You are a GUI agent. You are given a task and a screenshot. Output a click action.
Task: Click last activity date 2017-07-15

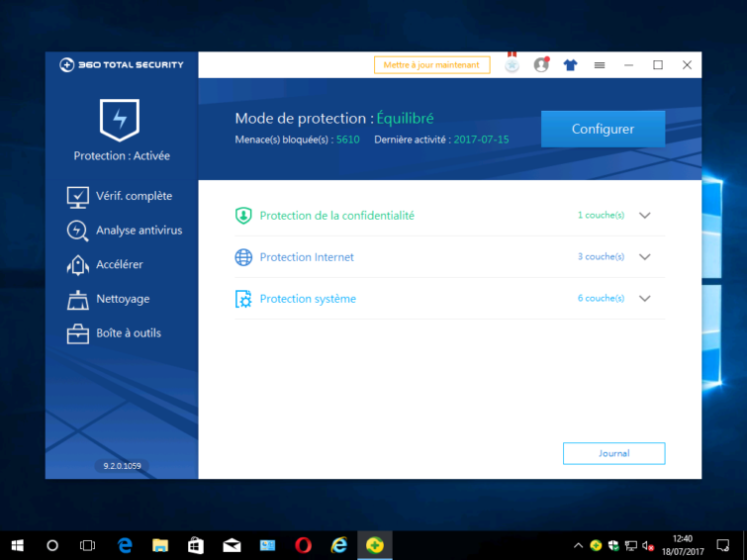pos(481,140)
